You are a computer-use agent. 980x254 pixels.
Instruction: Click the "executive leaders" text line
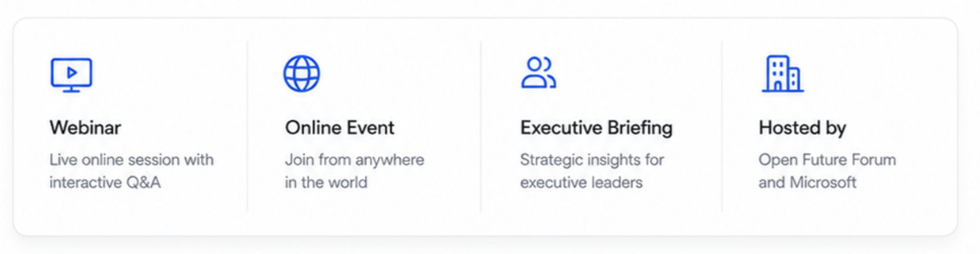[x=581, y=182]
